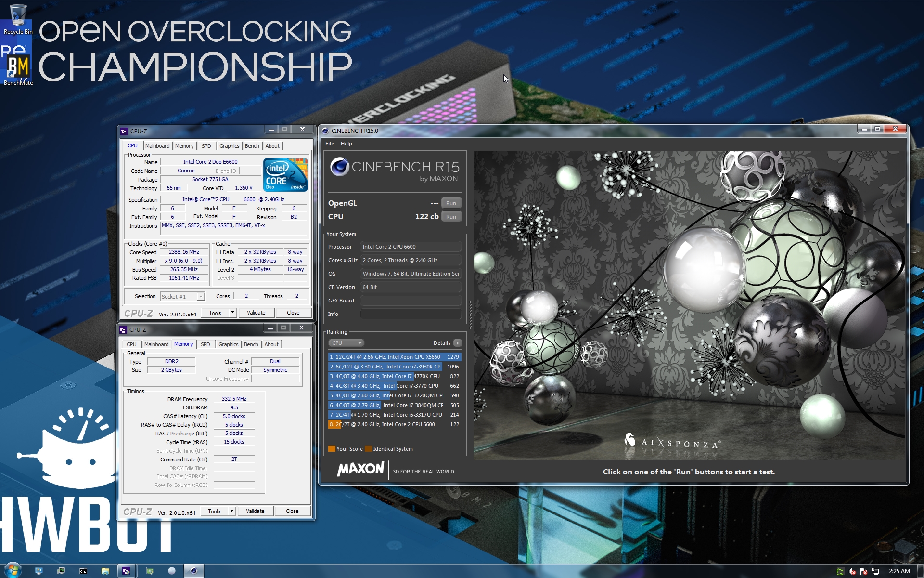The height and width of the screenshot is (578, 924).
Task: Run the CPU benchmark test
Action: coord(451,217)
